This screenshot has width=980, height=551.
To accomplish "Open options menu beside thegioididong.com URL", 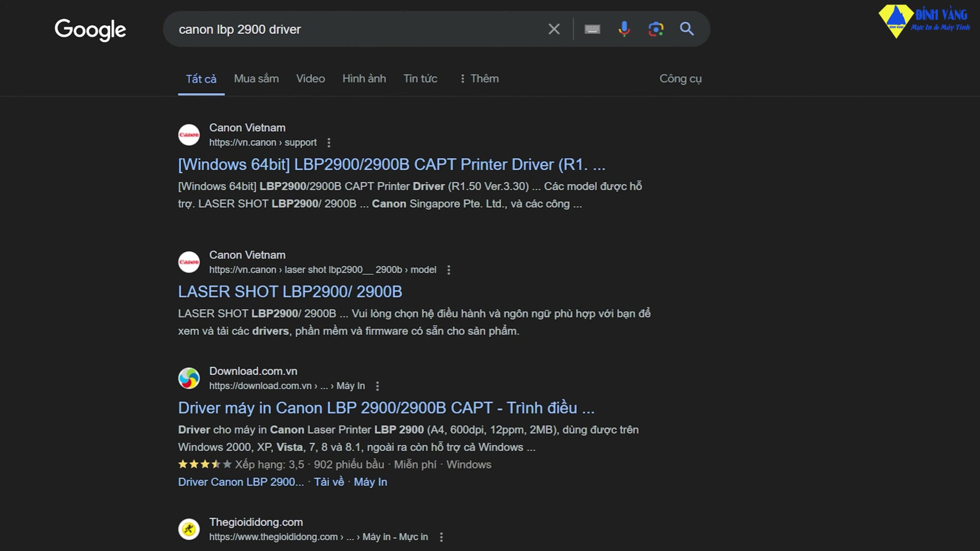I will (441, 537).
